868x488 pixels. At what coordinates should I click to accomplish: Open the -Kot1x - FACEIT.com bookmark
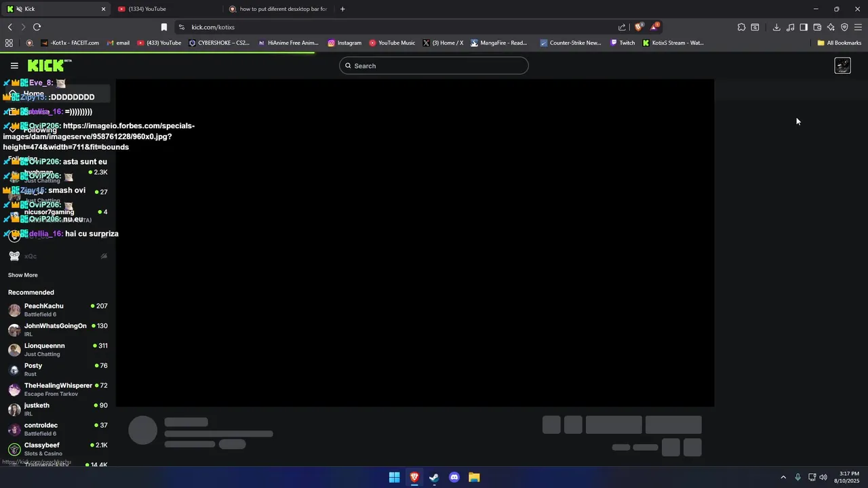(70, 43)
